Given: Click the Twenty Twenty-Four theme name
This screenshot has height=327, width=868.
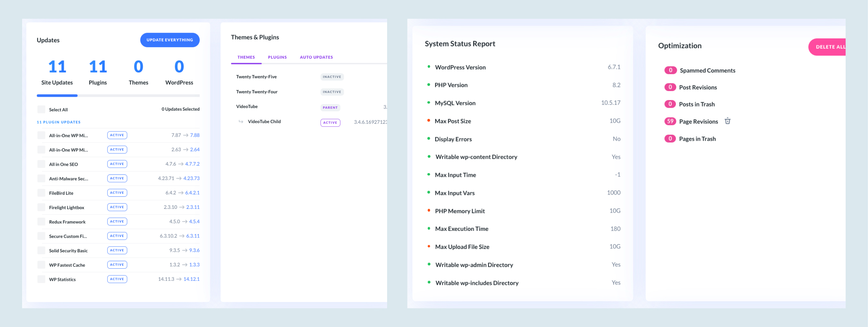Looking at the screenshot, I should pos(257,92).
